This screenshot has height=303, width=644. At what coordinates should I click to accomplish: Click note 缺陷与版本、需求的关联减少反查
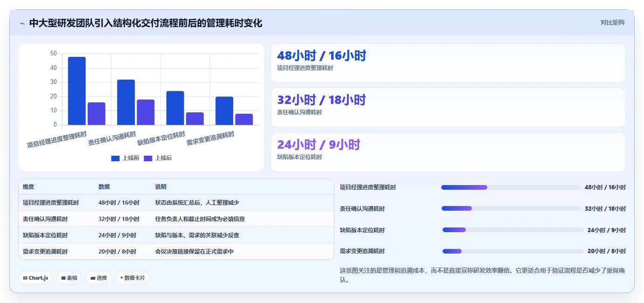pyautogui.click(x=197, y=235)
